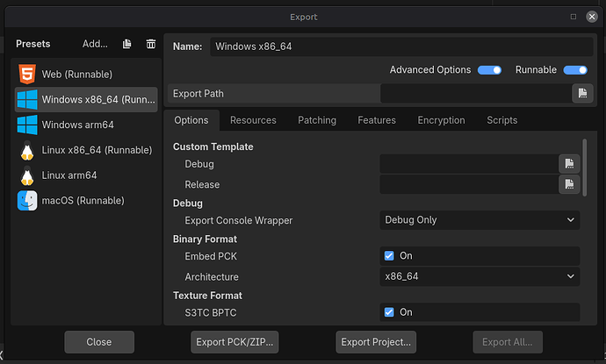The image size is (606, 364).
Task: Close the Export dialog with X
Action: [592, 17]
